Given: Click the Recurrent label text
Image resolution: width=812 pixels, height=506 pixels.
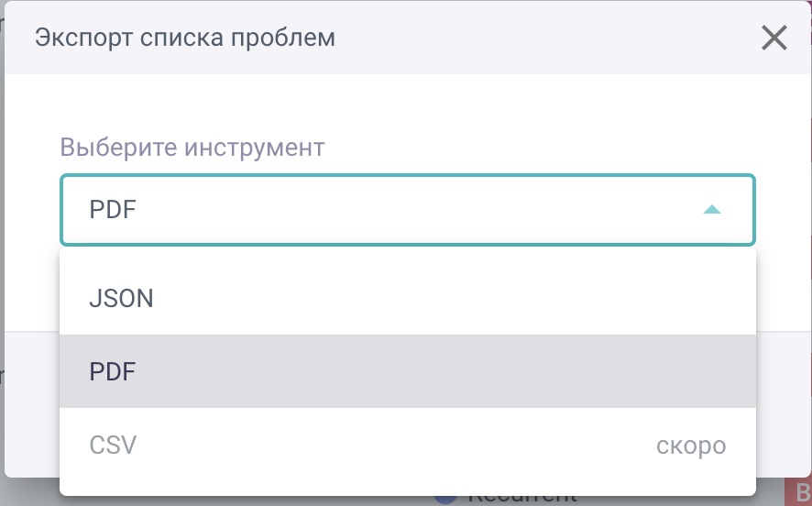Looking at the screenshot, I should click(522, 499).
